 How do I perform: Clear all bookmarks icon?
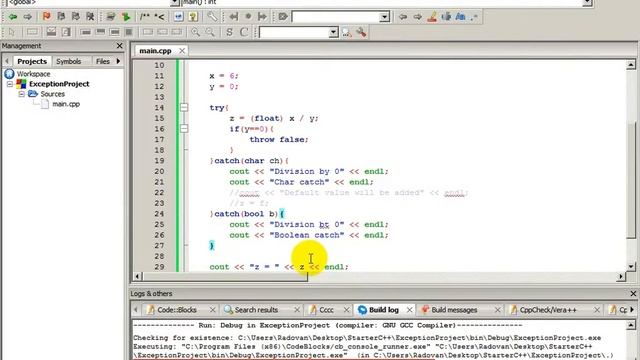(90, 16)
